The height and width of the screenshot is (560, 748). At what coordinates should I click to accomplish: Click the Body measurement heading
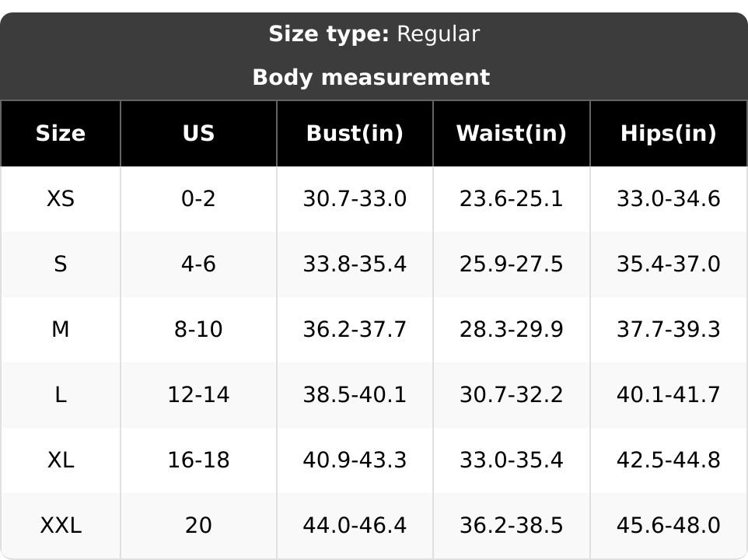[371, 78]
